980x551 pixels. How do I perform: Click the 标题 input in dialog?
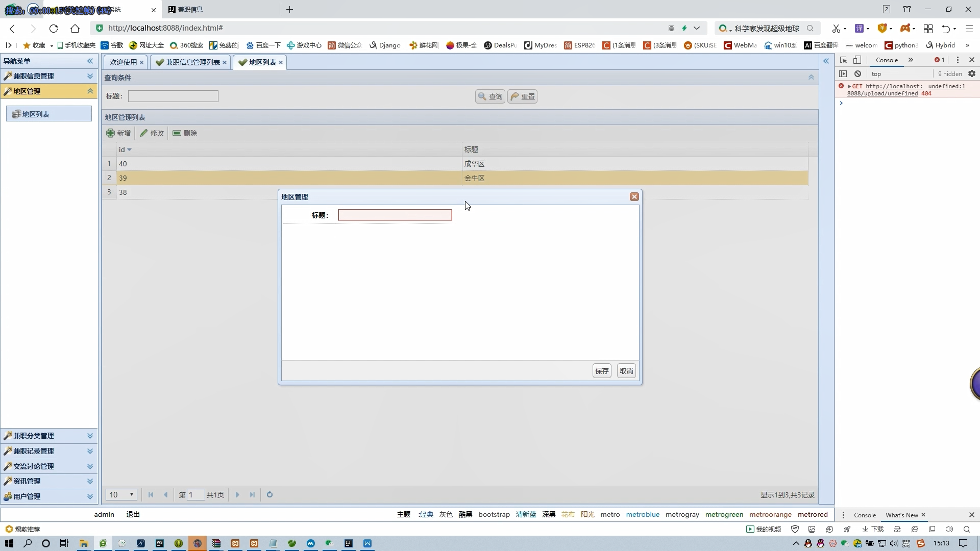395,215
